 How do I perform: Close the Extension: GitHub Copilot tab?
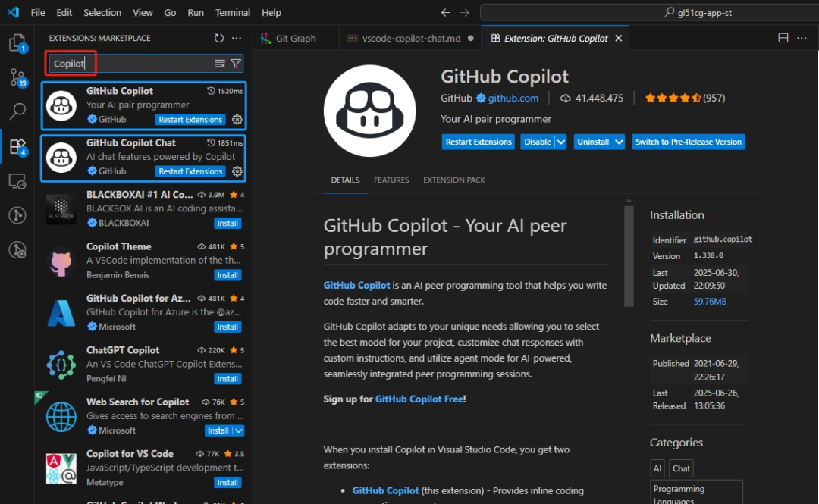point(619,38)
